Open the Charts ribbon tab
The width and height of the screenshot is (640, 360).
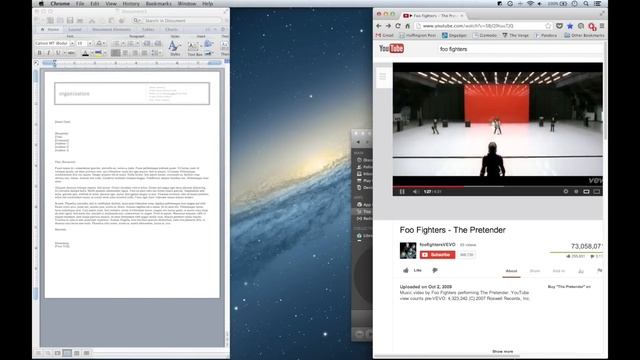(x=171, y=29)
